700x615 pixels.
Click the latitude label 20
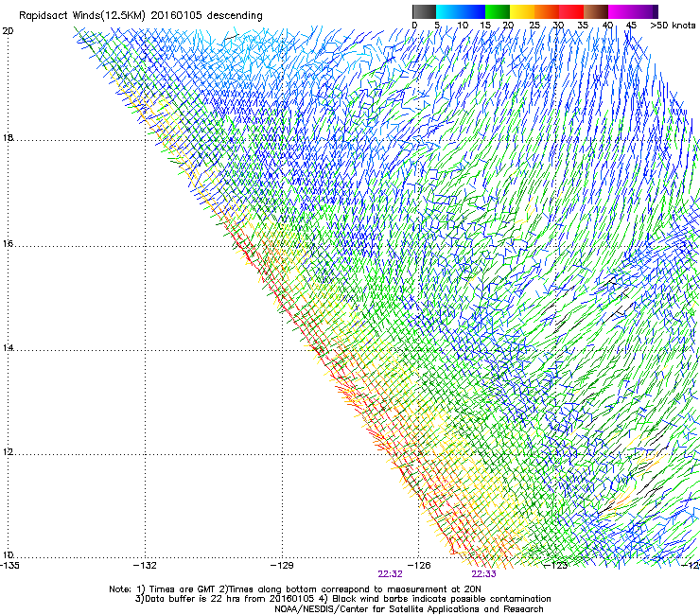coord(8,31)
